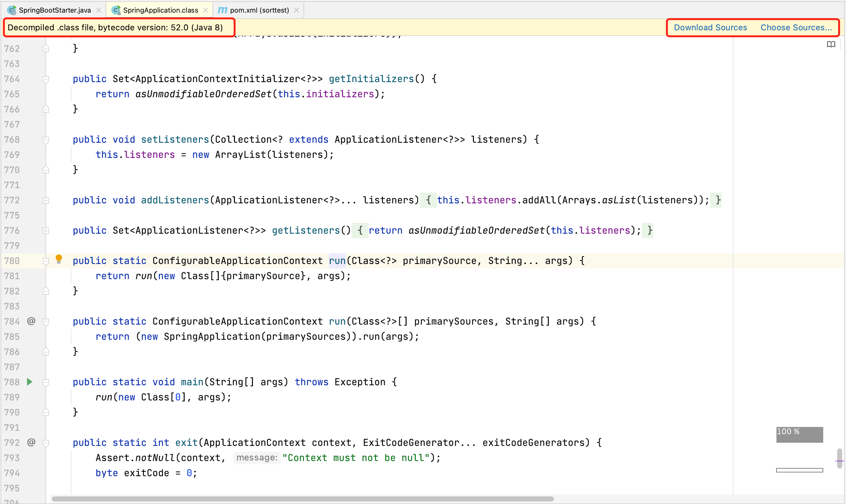The image size is (846, 504).
Task: Collapse the run method fold at line 780
Action: pyautogui.click(x=46, y=261)
